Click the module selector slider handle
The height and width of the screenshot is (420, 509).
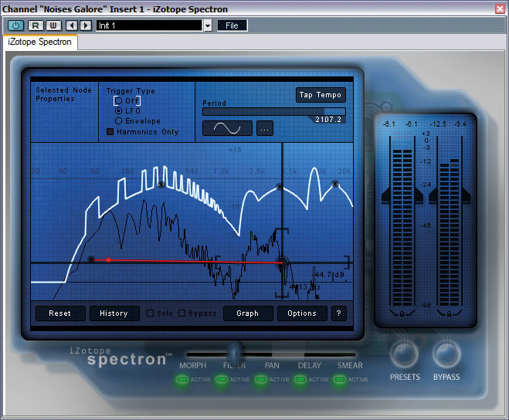point(234,352)
